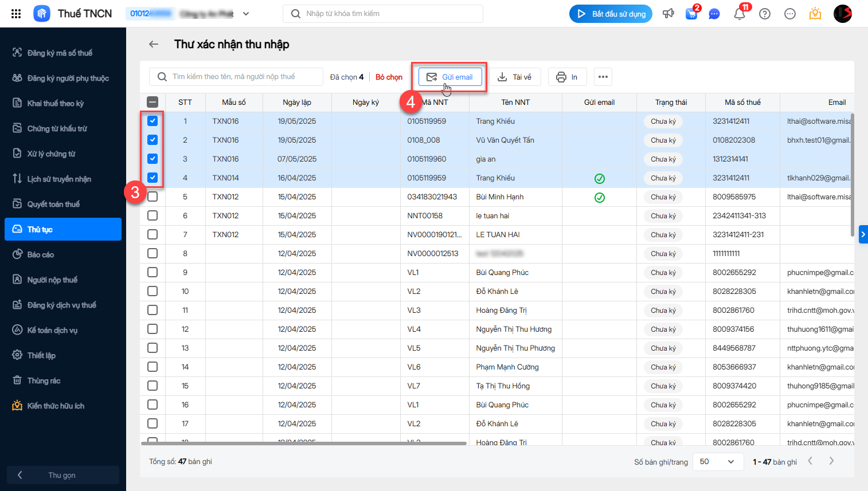Click Bỏ chọn to clear selection
This screenshot has height=491, width=868.
389,77
